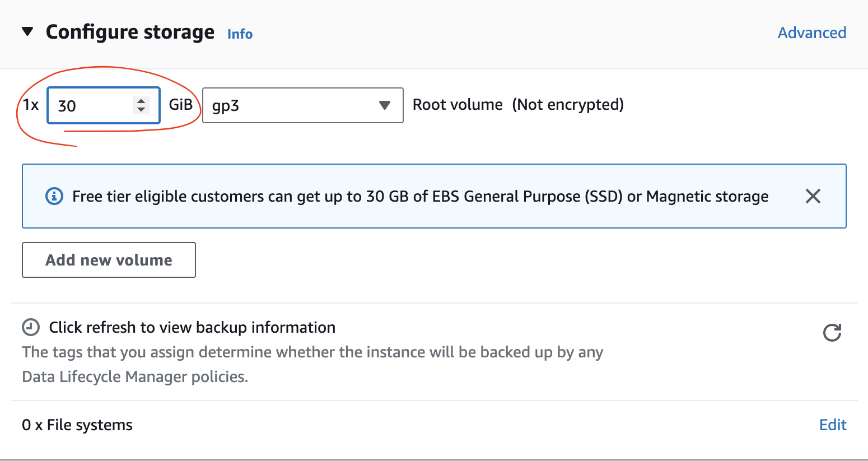Dismiss the free tier info banner
The width and height of the screenshot is (868, 461).
[813, 196]
